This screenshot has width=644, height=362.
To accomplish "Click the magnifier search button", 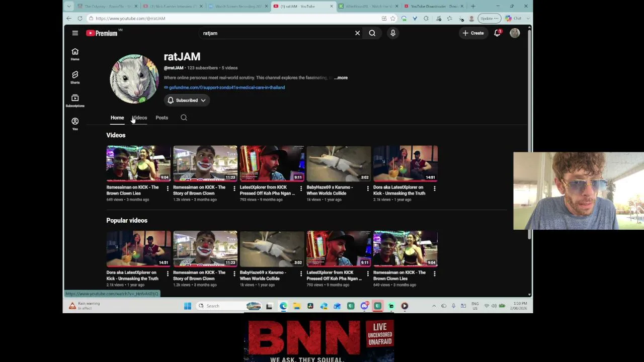I will [372, 33].
